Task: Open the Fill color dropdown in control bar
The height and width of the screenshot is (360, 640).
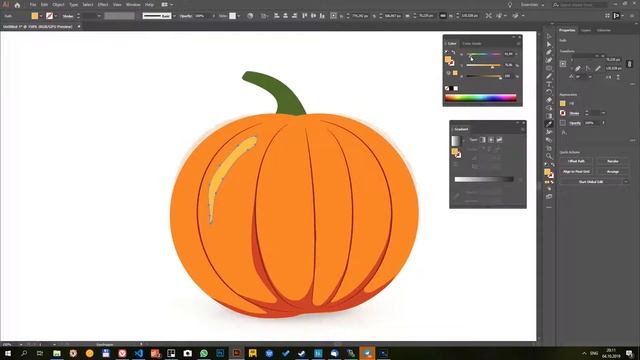Action: [x=41, y=16]
